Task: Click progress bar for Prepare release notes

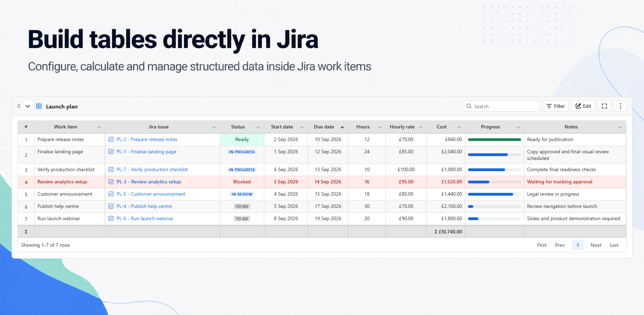Action: (494, 140)
